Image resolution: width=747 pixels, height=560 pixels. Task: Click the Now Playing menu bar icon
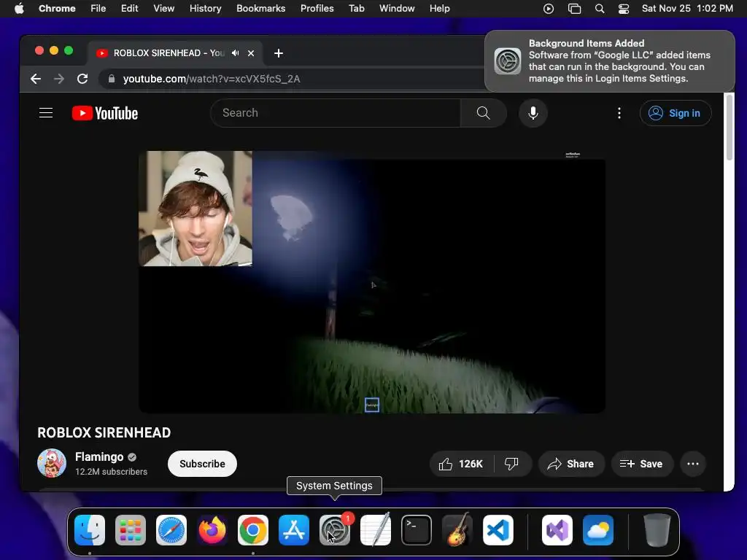[x=549, y=9]
